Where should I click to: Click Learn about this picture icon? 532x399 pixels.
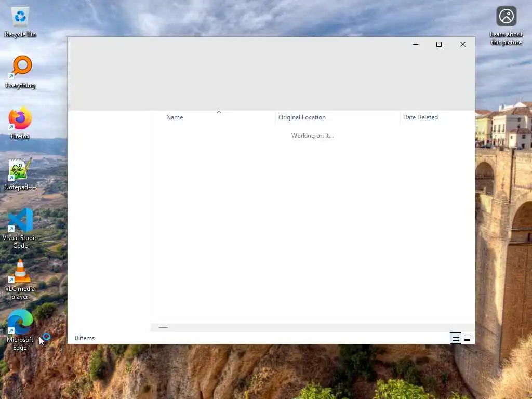pos(506,26)
